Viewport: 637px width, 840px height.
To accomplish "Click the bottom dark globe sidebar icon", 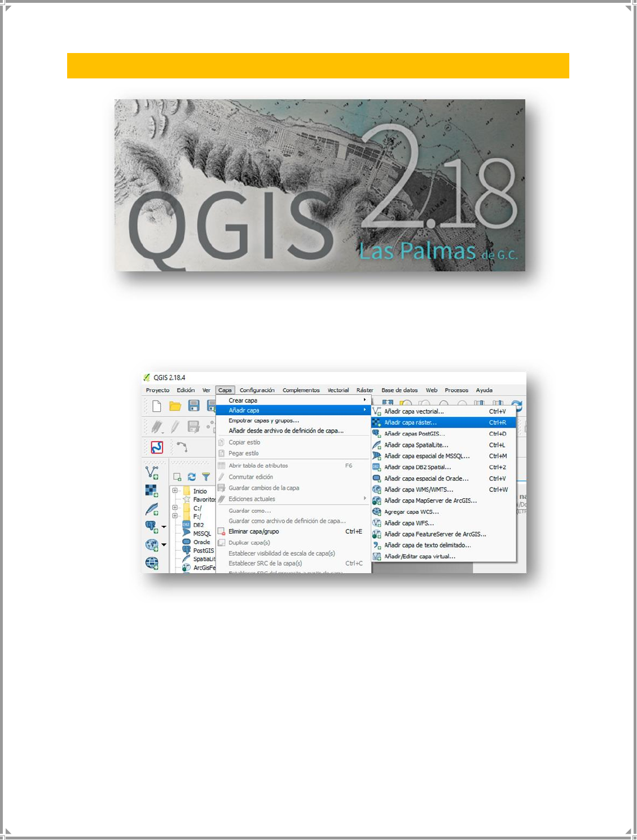I will point(152,563).
